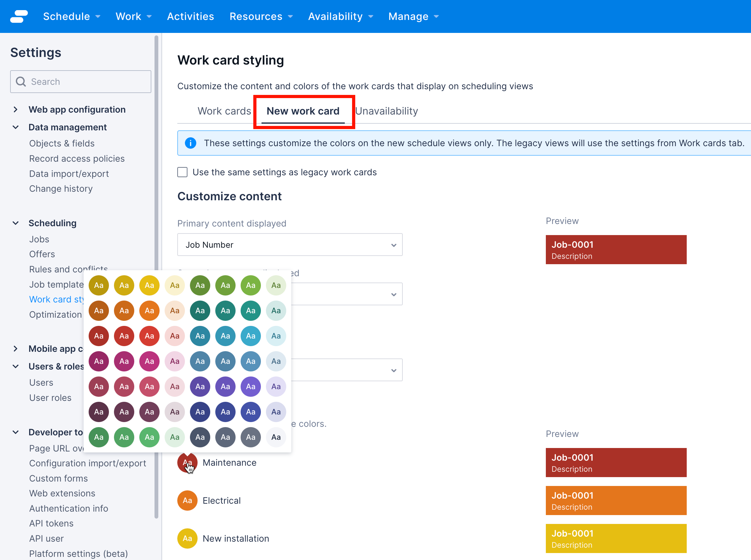This screenshot has height=560, width=751.
Task: Expand the Web app configuration section
Action: pos(16,109)
